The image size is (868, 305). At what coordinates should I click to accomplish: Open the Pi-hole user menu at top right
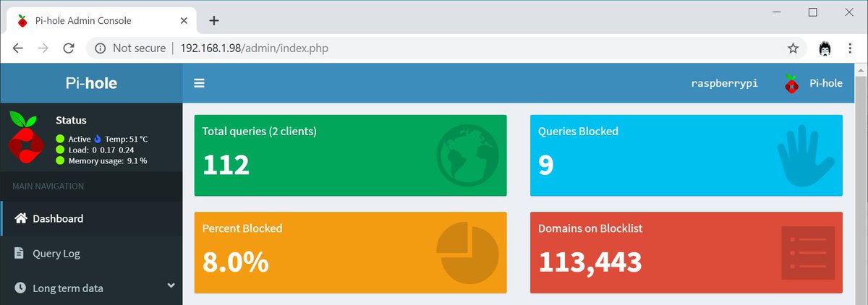pos(813,83)
